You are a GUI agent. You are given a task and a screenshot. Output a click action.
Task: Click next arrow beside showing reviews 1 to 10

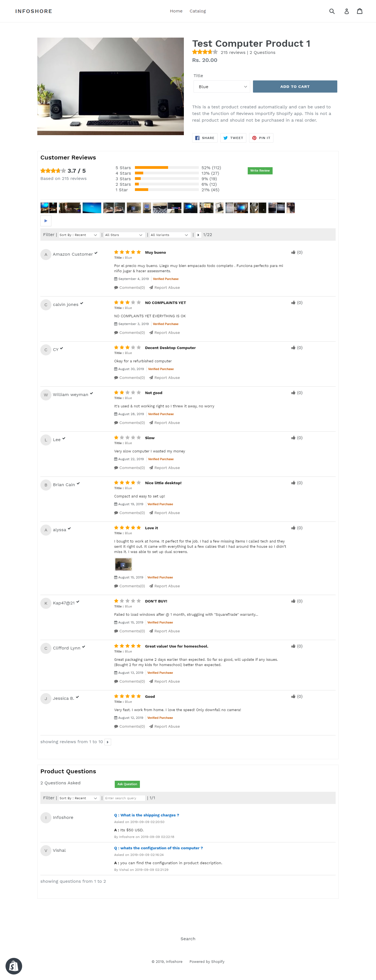click(x=108, y=742)
